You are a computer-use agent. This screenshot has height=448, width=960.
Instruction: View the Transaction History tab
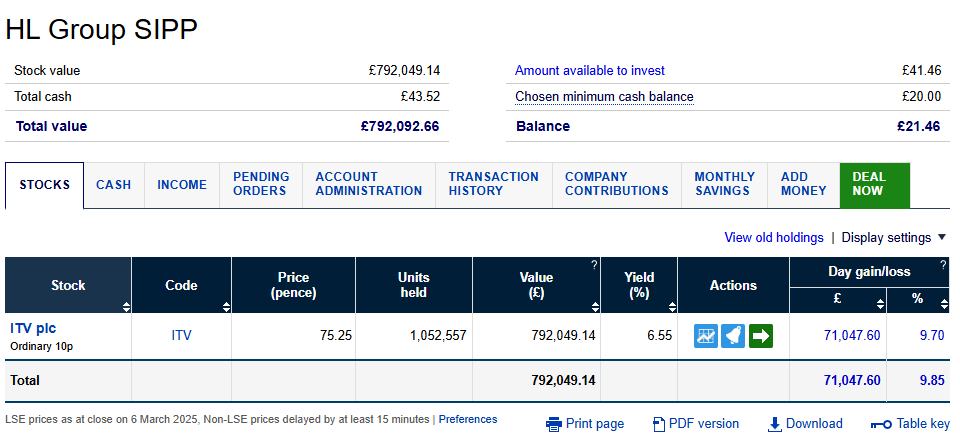point(493,185)
